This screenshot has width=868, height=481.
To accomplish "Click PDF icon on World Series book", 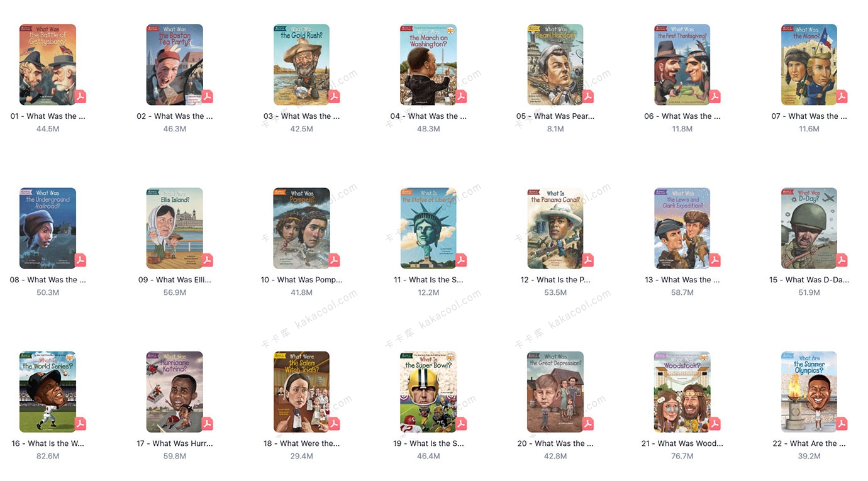I will click(x=80, y=423).
